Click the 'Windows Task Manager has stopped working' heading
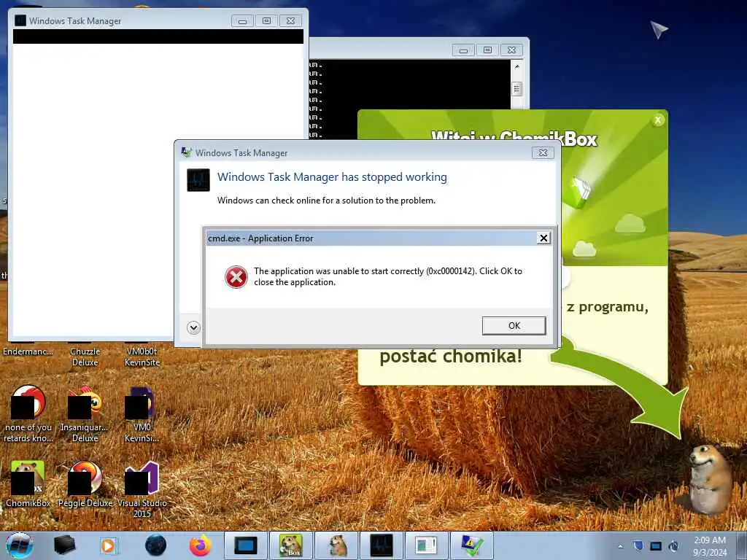The image size is (747, 560). pyautogui.click(x=332, y=177)
